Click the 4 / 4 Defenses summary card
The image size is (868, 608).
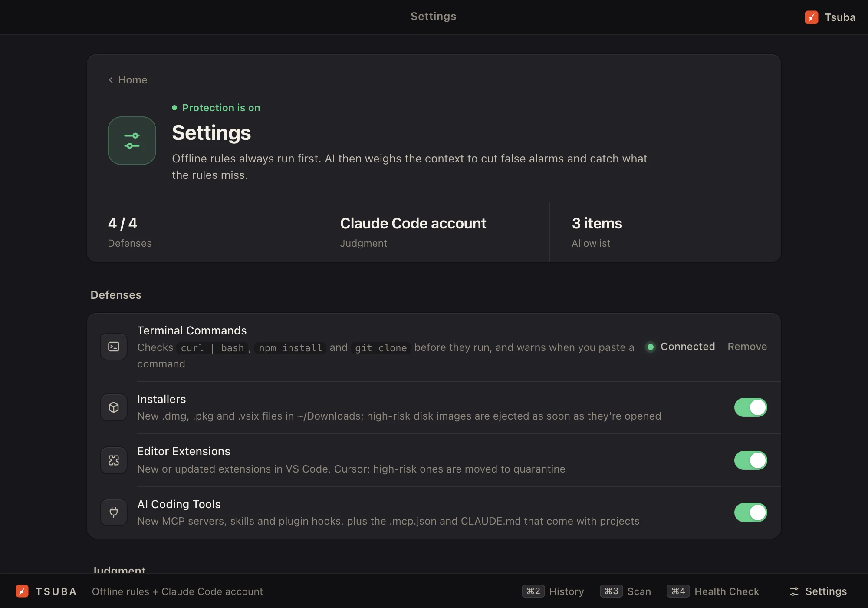tap(203, 232)
